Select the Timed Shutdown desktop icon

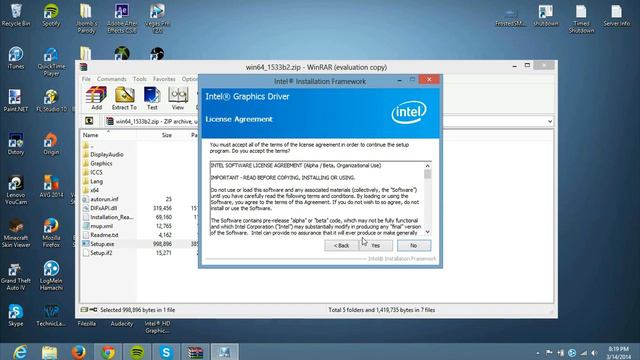581,18
